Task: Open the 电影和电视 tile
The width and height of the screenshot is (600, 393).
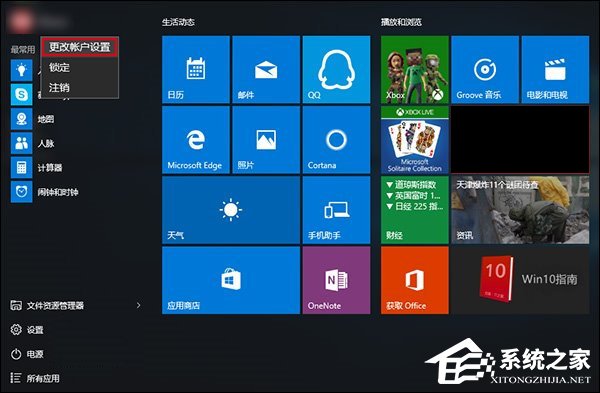Action: point(555,70)
